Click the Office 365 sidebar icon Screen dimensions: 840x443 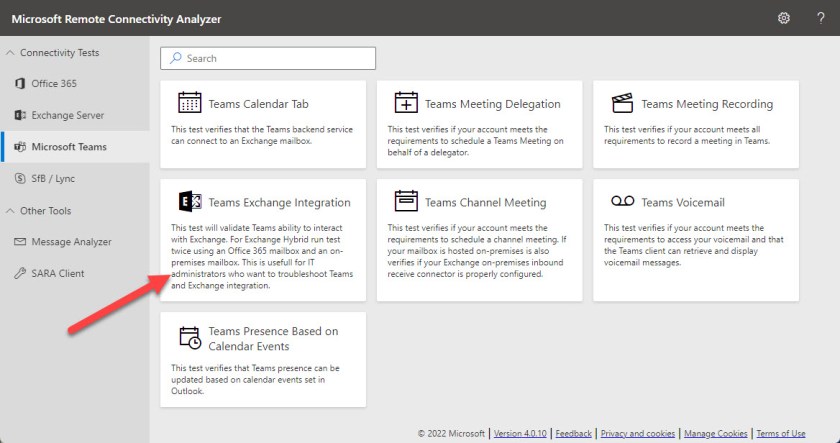[20, 84]
